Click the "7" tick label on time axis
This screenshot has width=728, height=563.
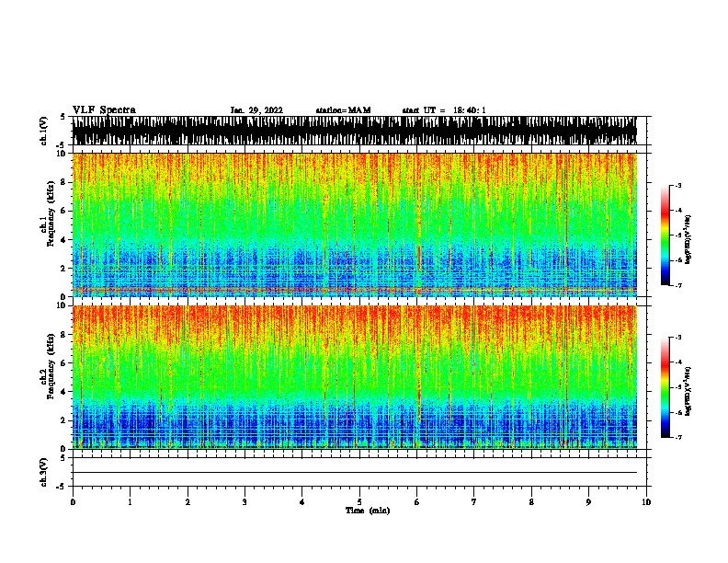474,502
